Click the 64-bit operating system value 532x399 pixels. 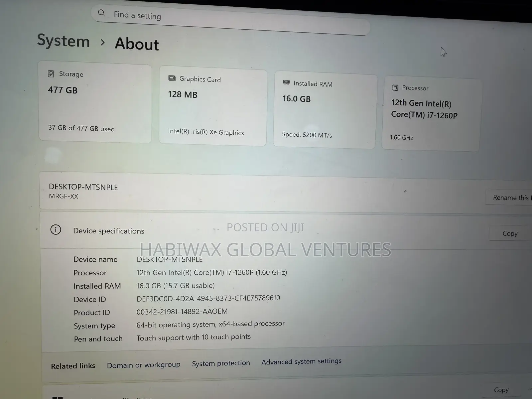click(210, 324)
